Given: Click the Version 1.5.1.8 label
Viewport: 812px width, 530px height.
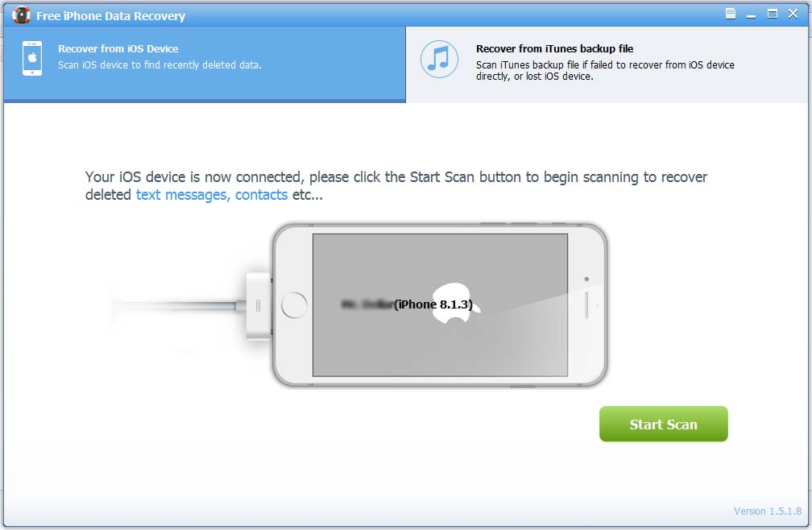Looking at the screenshot, I should [768, 511].
